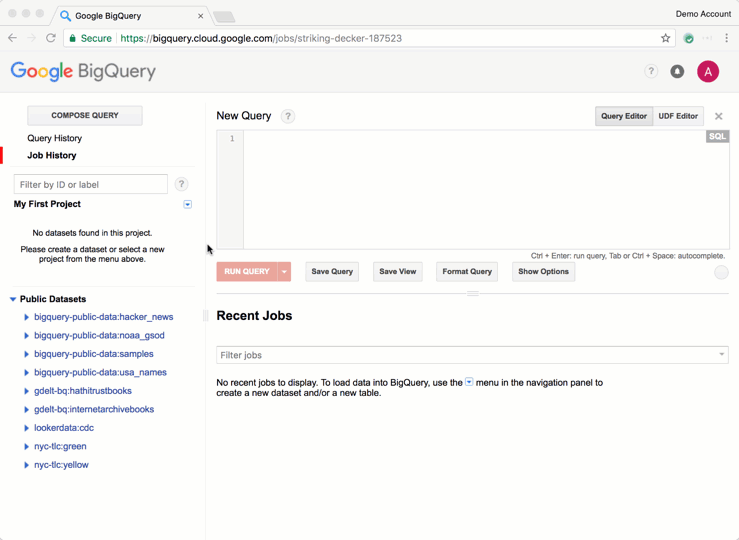Image resolution: width=739 pixels, height=540 pixels.
Task: Click the browser forward arrow
Action: click(32, 38)
